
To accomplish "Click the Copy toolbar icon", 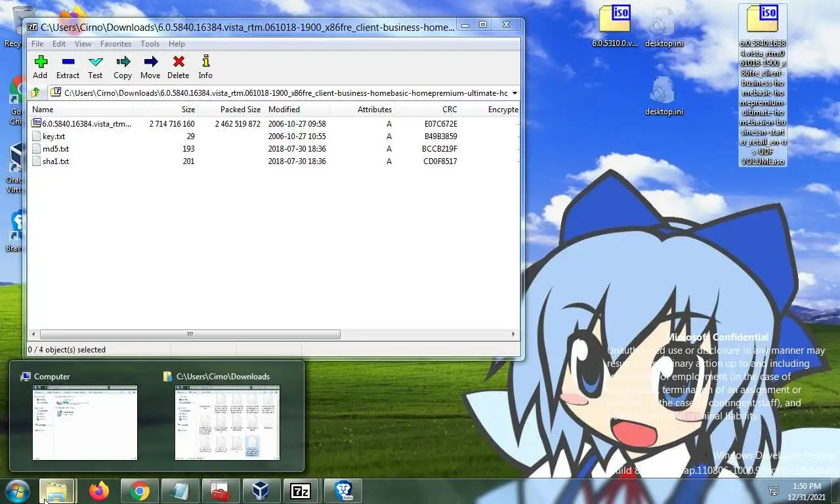I will [123, 67].
